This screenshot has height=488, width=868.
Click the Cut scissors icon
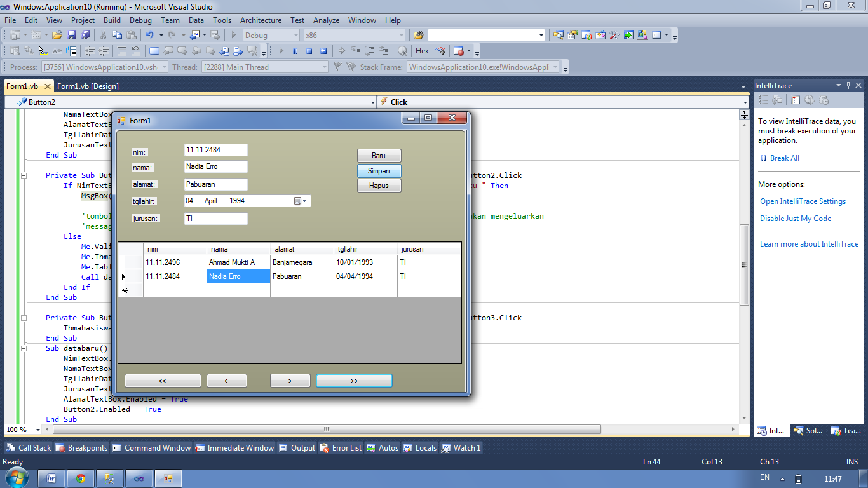(x=102, y=35)
